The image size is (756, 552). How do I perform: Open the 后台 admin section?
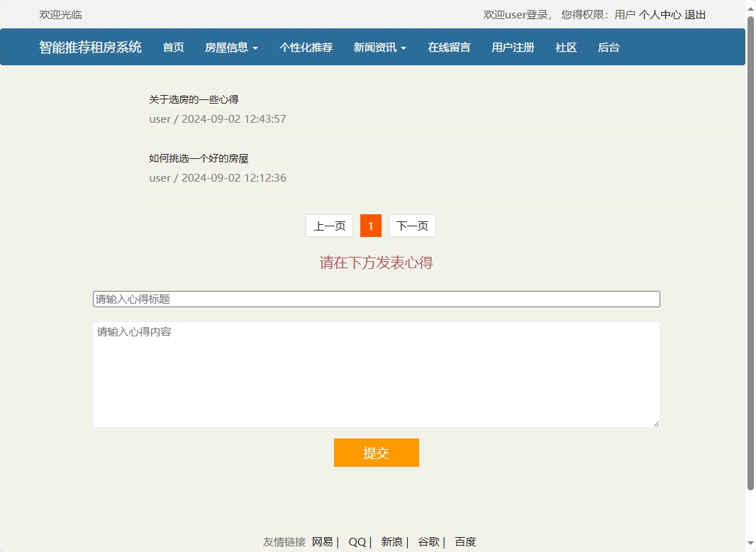[608, 47]
